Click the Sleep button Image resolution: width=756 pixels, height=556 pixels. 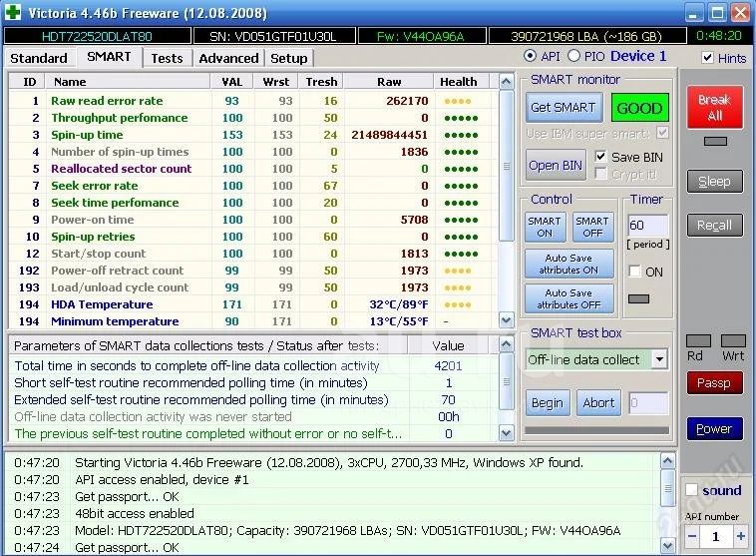[714, 182]
